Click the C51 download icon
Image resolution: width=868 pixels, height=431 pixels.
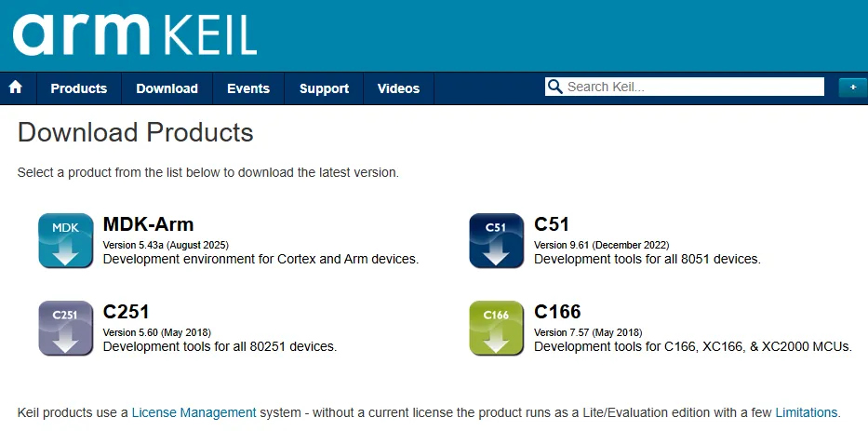tap(497, 240)
